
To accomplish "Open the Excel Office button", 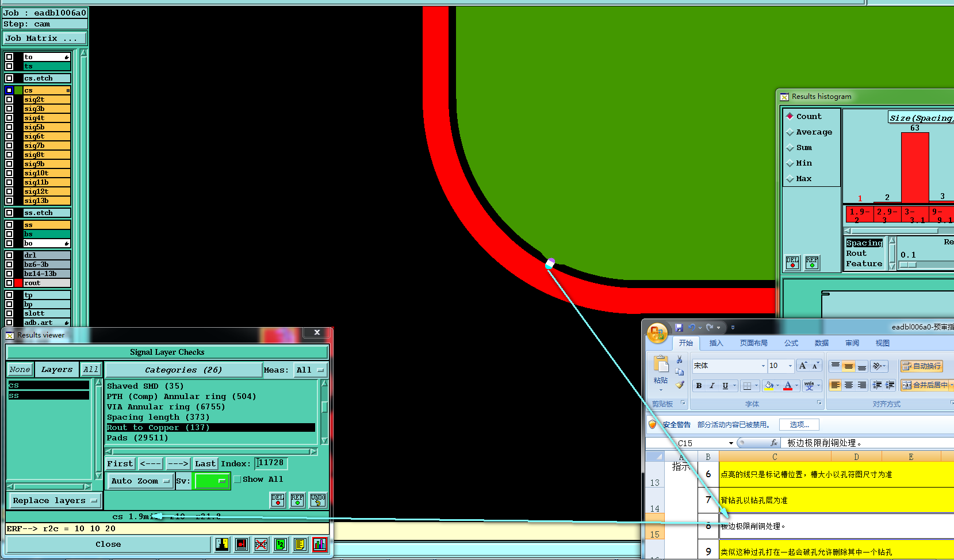I will [657, 333].
